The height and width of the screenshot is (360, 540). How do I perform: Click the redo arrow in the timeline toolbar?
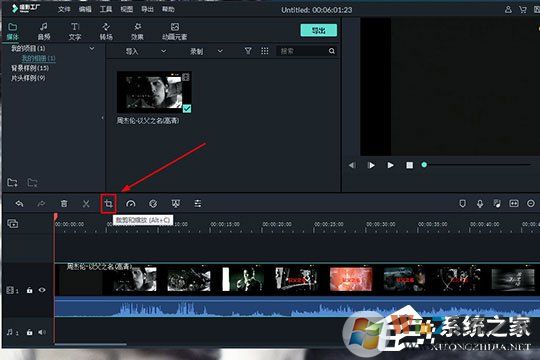41,204
